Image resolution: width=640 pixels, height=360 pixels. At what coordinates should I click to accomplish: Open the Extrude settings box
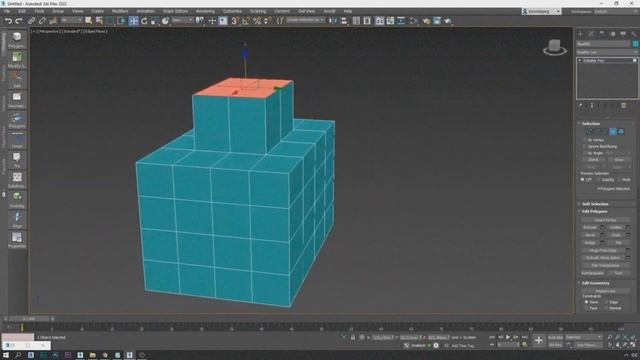click(603, 227)
